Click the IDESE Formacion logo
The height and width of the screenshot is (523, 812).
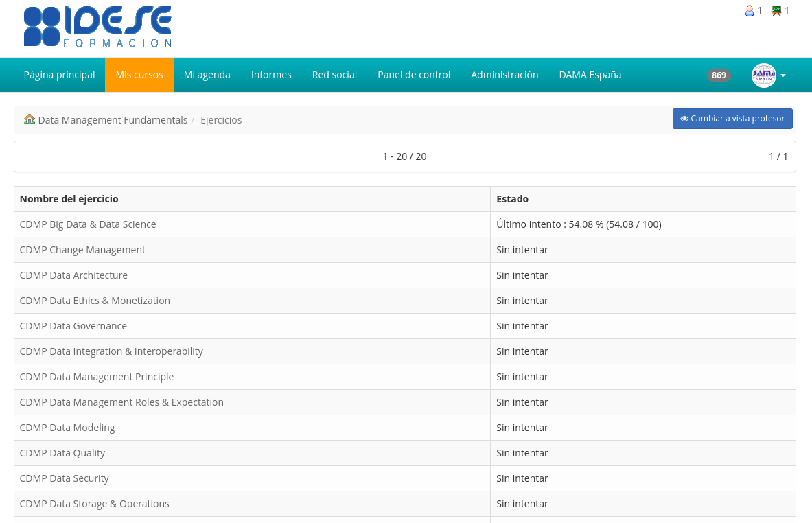[97, 27]
